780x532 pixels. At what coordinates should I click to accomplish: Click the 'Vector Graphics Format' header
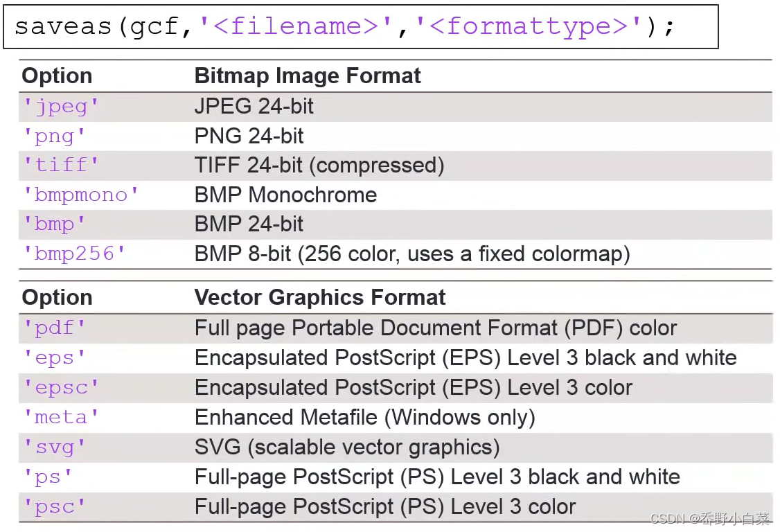[320, 297]
